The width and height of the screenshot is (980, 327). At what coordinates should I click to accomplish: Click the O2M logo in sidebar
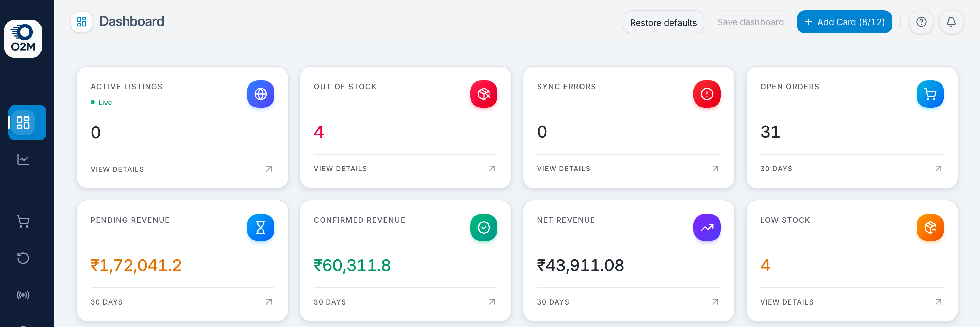tap(23, 38)
